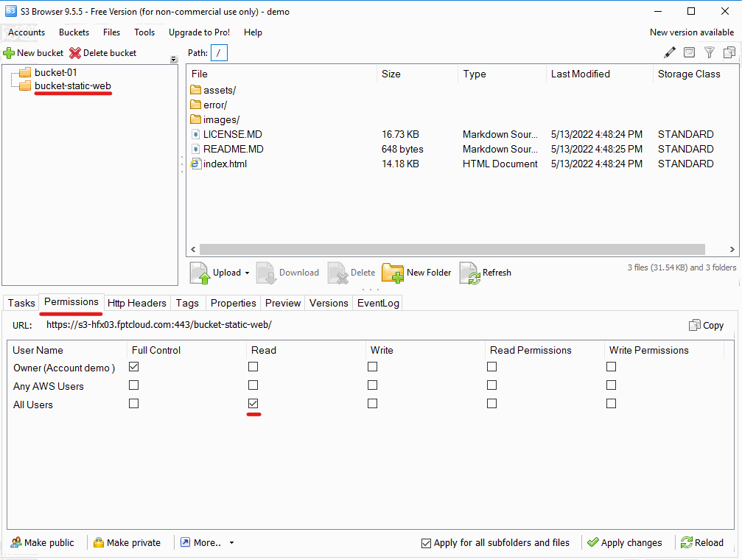Open the Help menu
The width and height of the screenshot is (742, 560).
pos(253,32)
